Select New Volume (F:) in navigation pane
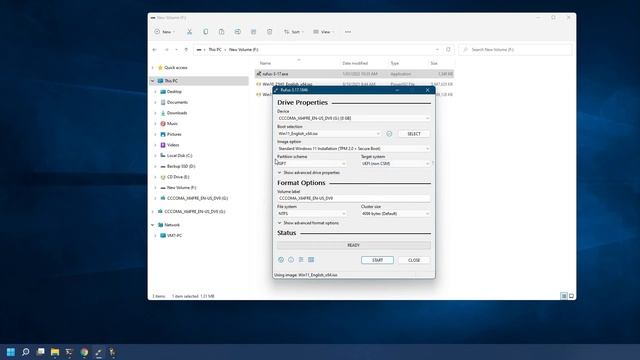 (181, 188)
